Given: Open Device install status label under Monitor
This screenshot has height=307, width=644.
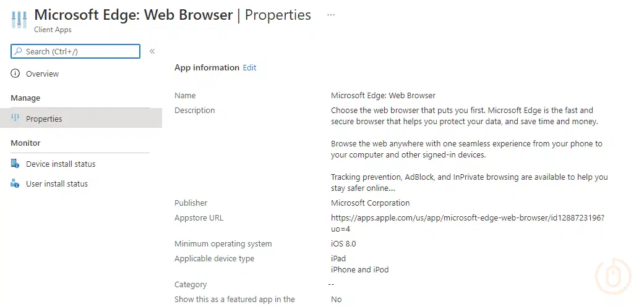Looking at the screenshot, I should [x=61, y=164].
